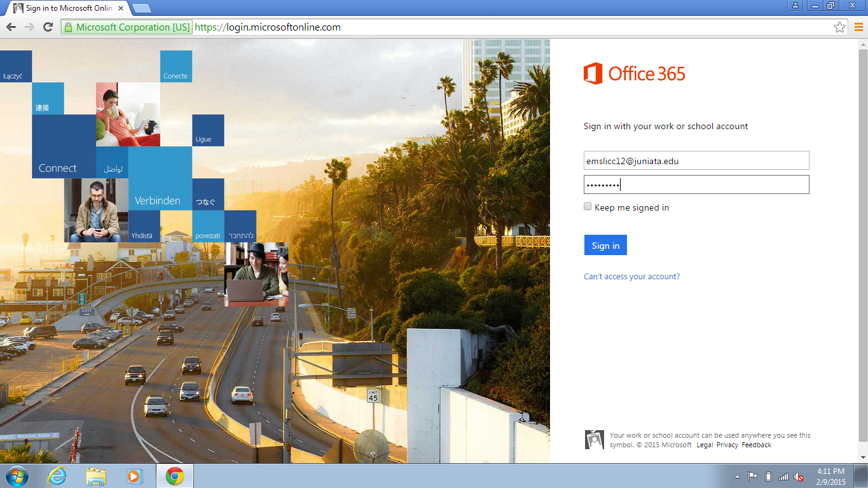
Task: Click the scrollbar up arrow
Action: point(863,43)
